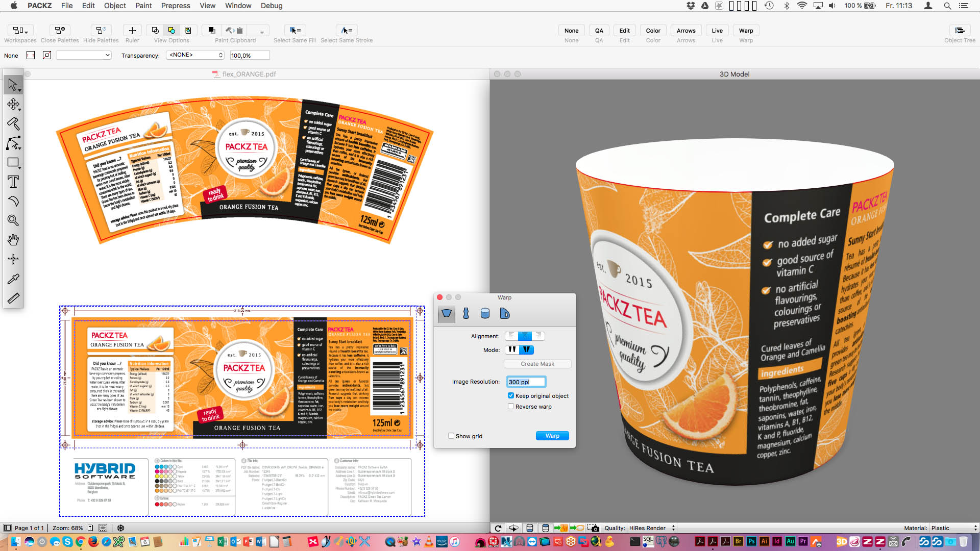Switch to the Color workspace button
Viewport: 980px width, 551px height.
click(x=653, y=31)
